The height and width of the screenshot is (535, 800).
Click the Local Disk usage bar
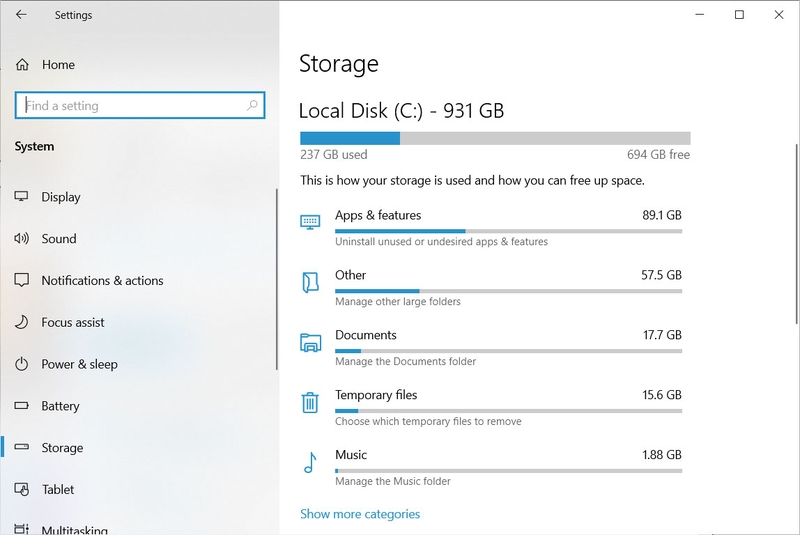click(x=495, y=138)
